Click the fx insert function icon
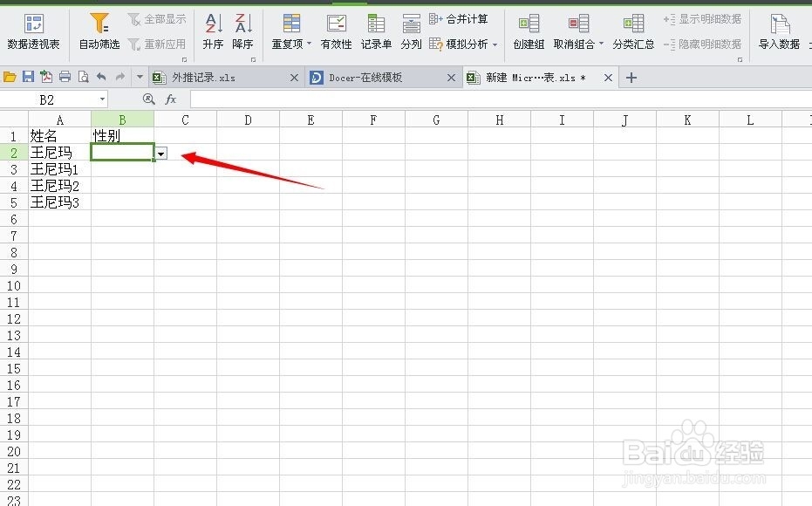The height and width of the screenshot is (506, 812). pyautogui.click(x=170, y=99)
